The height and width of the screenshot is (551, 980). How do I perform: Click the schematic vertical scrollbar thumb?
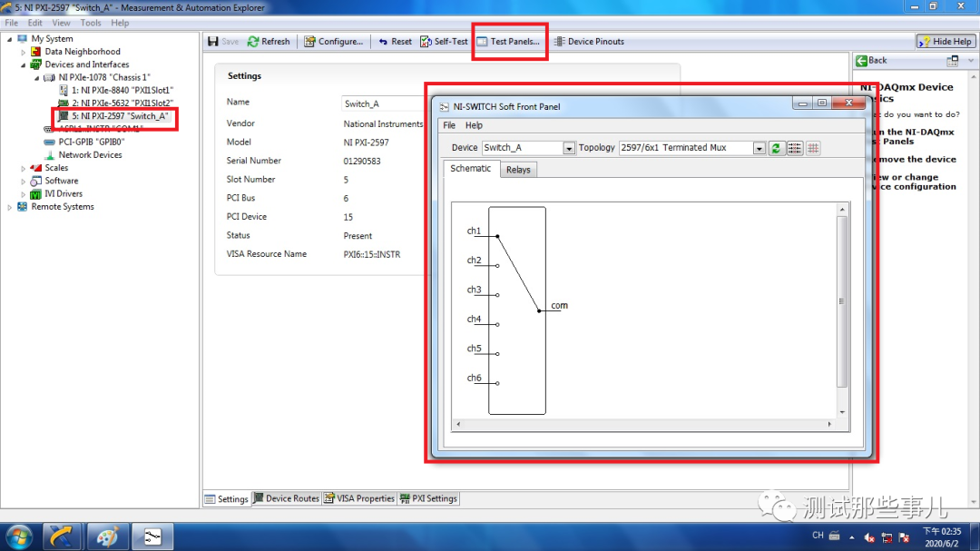click(x=842, y=301)
